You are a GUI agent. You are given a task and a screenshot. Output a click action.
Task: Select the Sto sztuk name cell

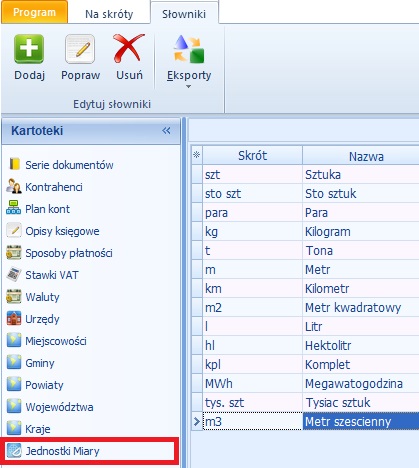click(361, 193)
